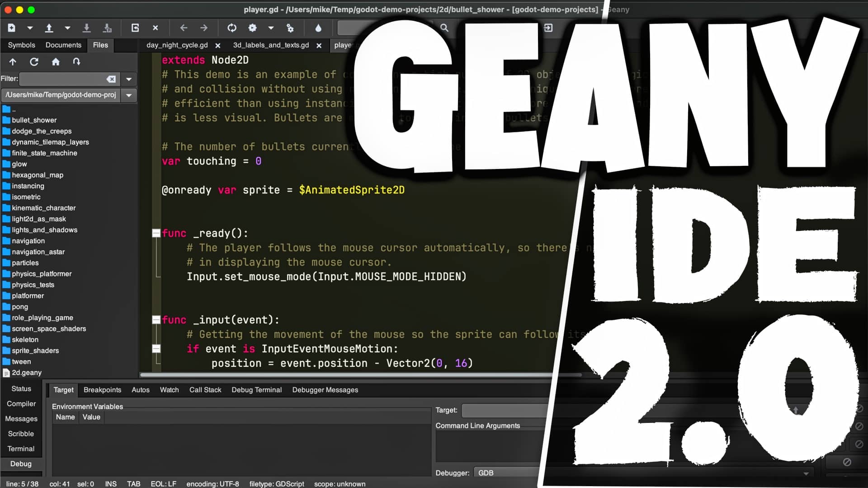Navigate back with the left arrow icon
868x488 pixels.
(x=184, y=28)
